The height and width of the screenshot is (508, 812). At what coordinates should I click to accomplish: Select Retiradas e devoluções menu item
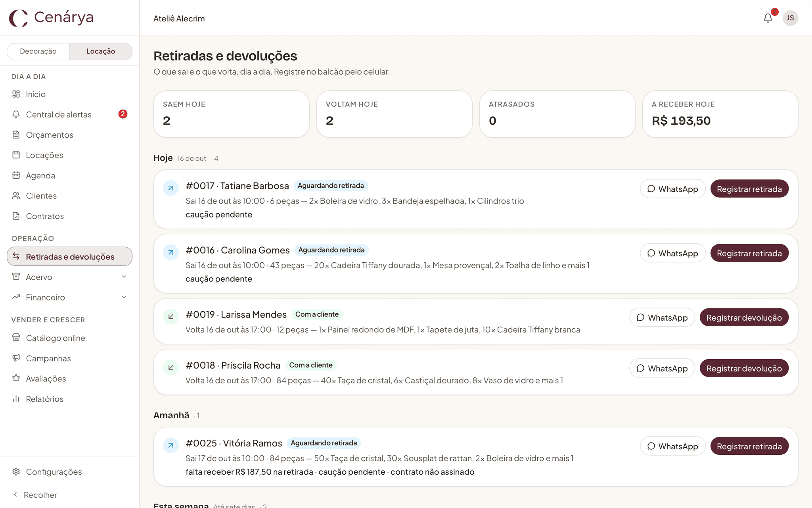tap(70, 256)
